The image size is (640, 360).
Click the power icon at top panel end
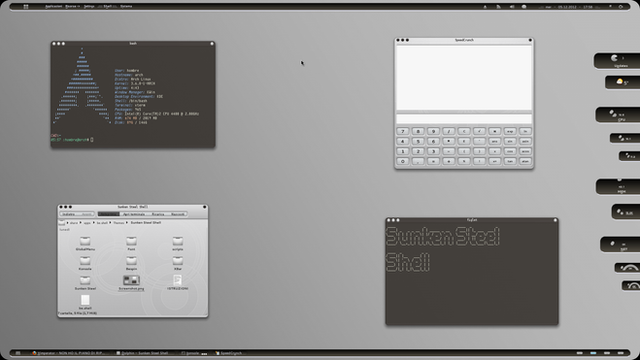coord(621,7)
